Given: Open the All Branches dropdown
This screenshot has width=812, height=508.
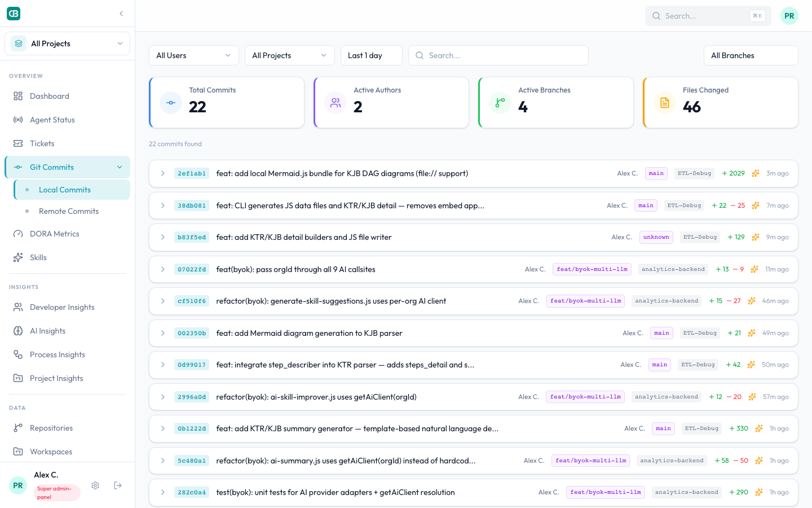Looking at the screenshot, I should 751,55.
